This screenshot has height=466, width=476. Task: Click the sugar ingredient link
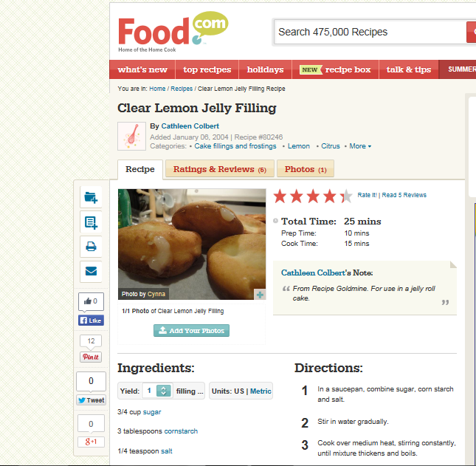(152, 412)
